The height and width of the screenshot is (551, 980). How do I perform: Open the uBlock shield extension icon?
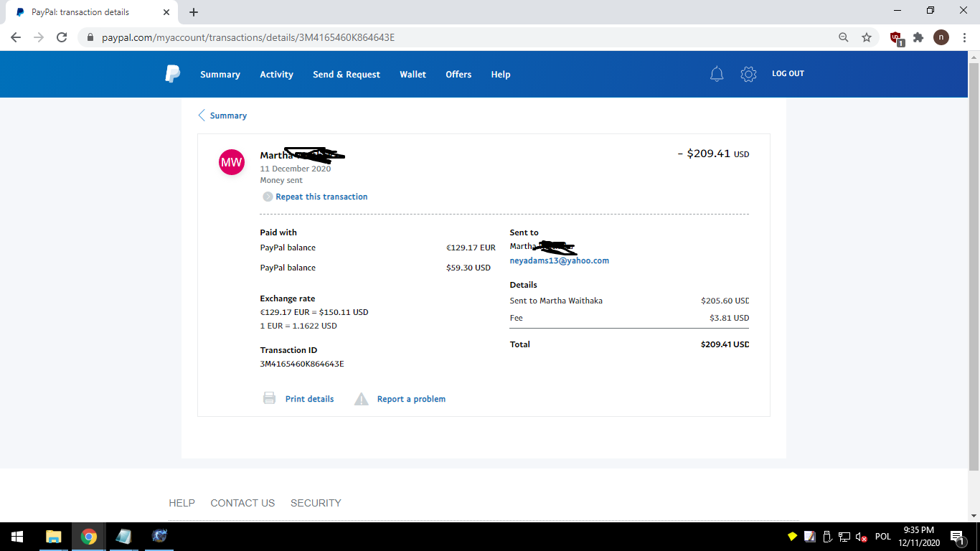click(896, 38)
